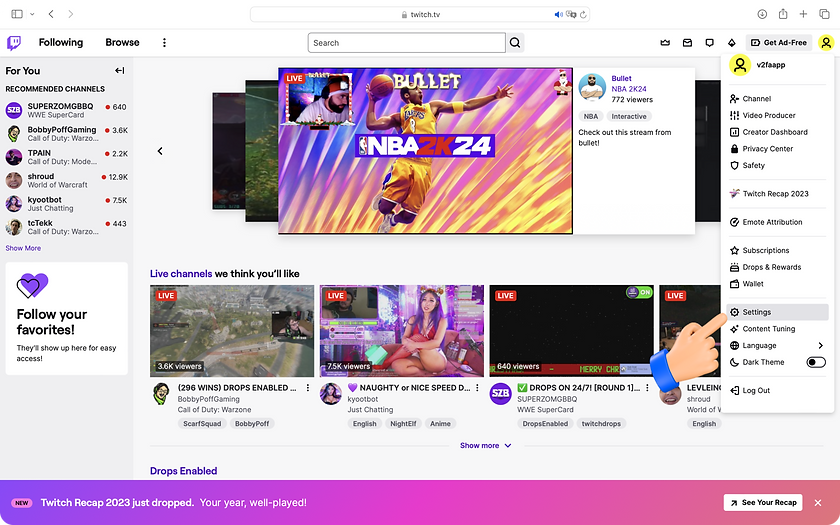Click the NBA tag

coord(591,116)
